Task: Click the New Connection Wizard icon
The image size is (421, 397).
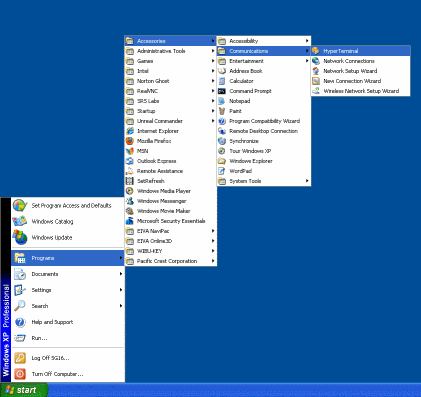Action: [316, 81]
